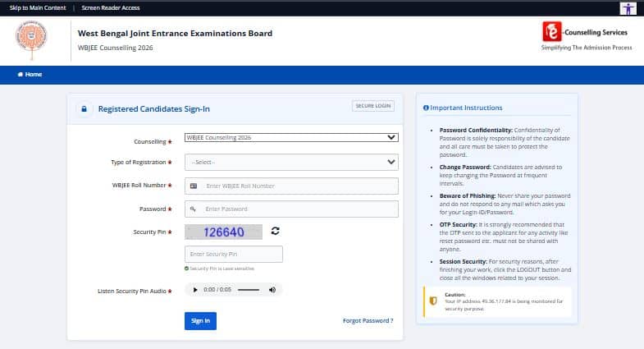Click the shield icon in the Caution box
The height and width of the screenshot is (349, 644).
coord(433,301)
